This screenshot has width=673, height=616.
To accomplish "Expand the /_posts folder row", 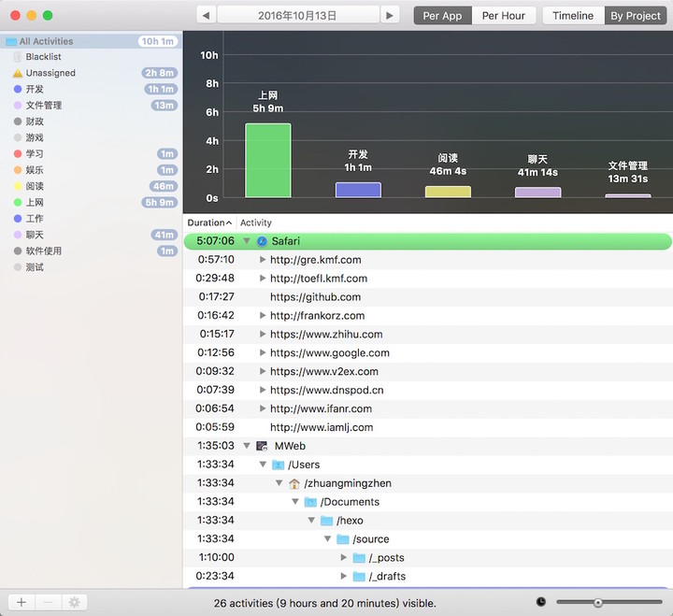I will [x=343, y=558].
